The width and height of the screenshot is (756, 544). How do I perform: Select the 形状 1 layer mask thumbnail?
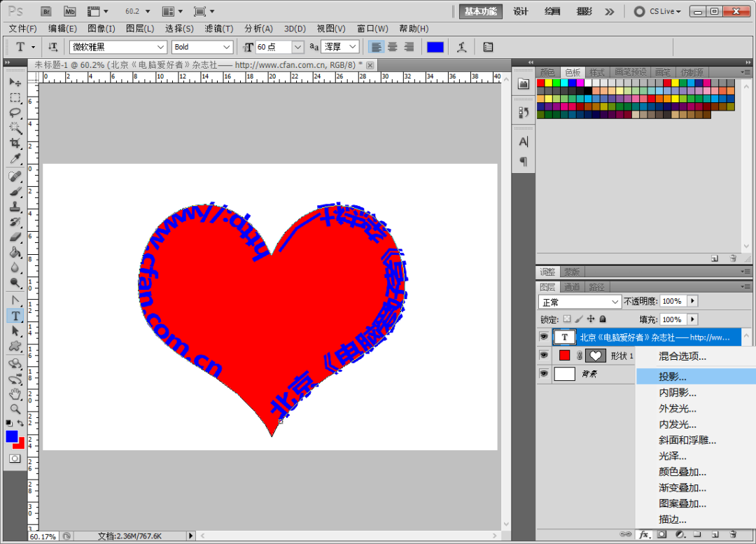(596, 356)
